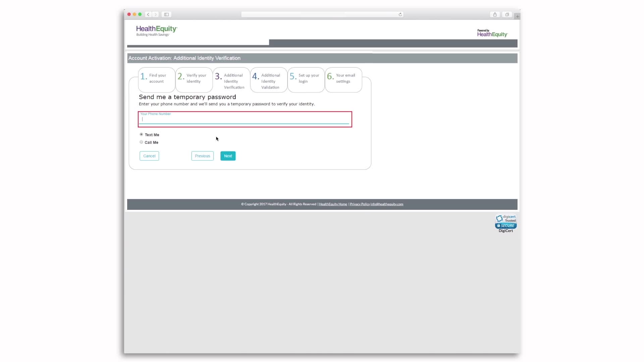Click the Your Phone Number input field
The width and height of the screenshot is (644, 362).
245,119
